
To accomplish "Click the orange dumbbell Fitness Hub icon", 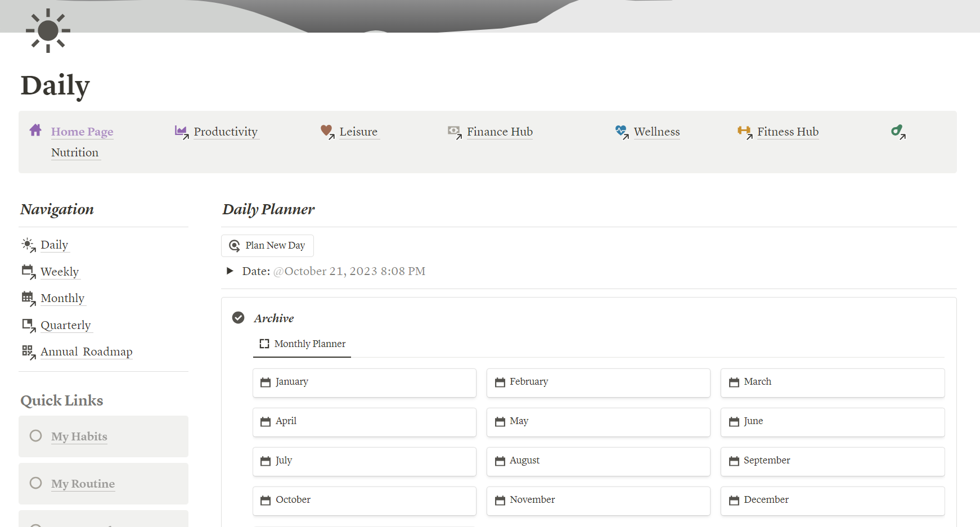I will pyautogui.click(x=745, y=132).
